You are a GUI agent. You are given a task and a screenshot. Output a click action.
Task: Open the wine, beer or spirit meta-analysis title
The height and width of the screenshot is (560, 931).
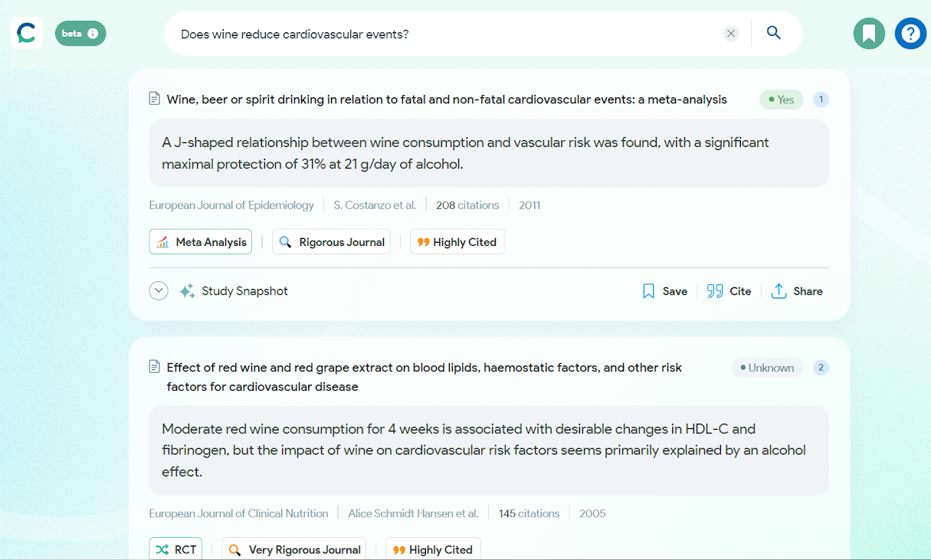point(447,100)
